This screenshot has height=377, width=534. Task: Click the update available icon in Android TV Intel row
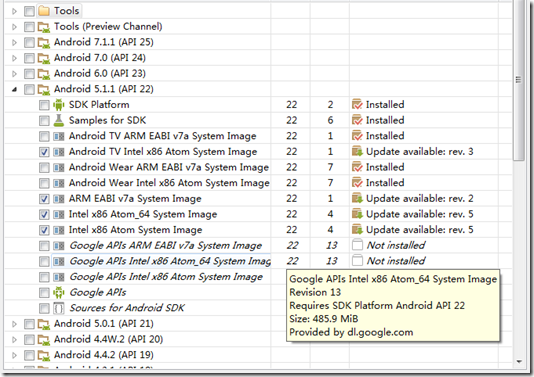(357, 152)
